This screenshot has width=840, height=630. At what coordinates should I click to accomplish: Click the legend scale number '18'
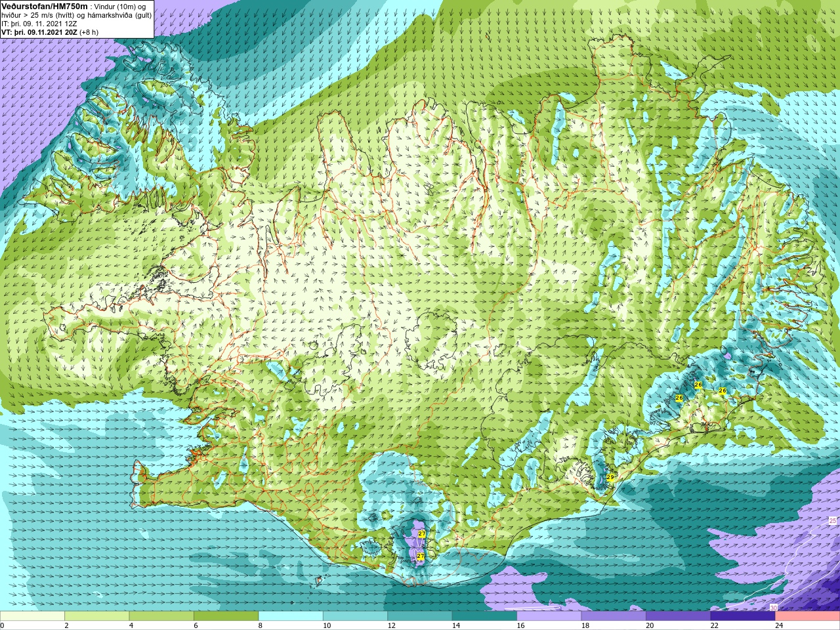pyautogui.click(x=585, y=625)
